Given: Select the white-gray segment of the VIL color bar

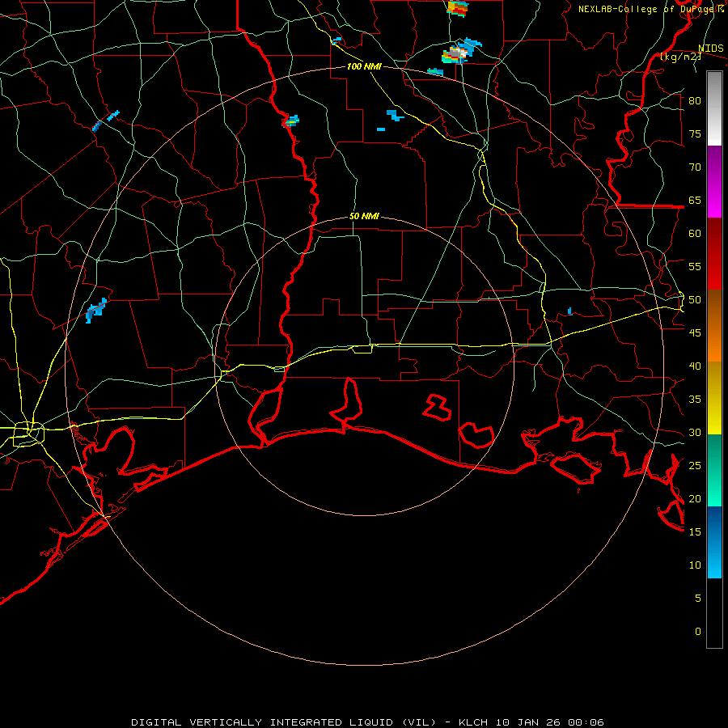Looking at the screenshot, I should tap(714, 108).
